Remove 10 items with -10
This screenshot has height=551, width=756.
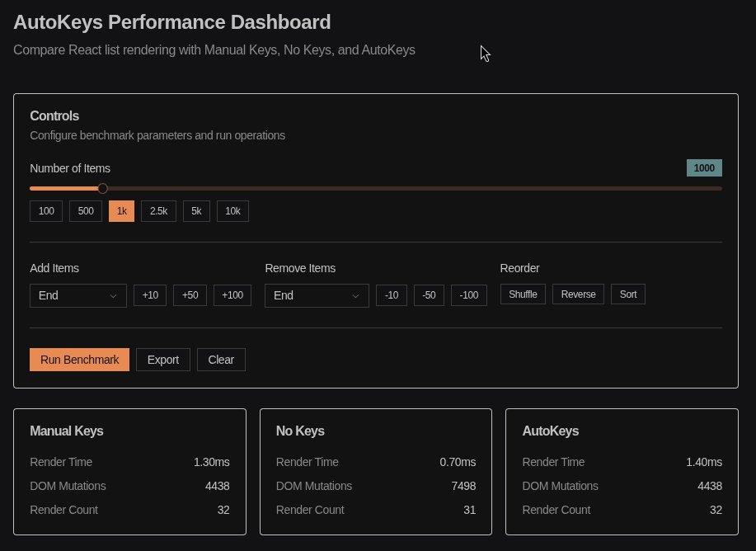(x=392, y=295)
